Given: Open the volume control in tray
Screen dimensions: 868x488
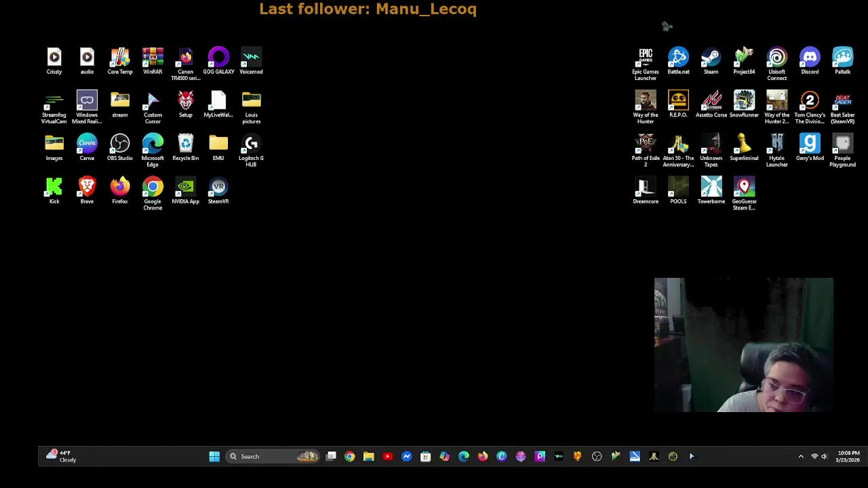Looking at the screenshot, I should 825,457.
